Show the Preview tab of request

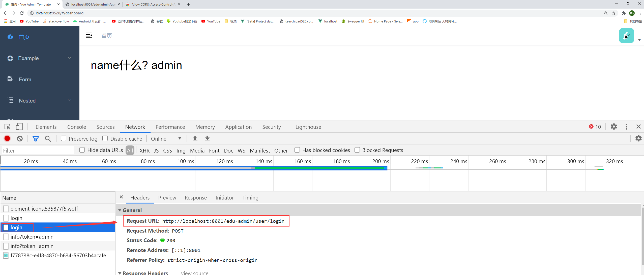pyautogui.click(x=167, y=197)
